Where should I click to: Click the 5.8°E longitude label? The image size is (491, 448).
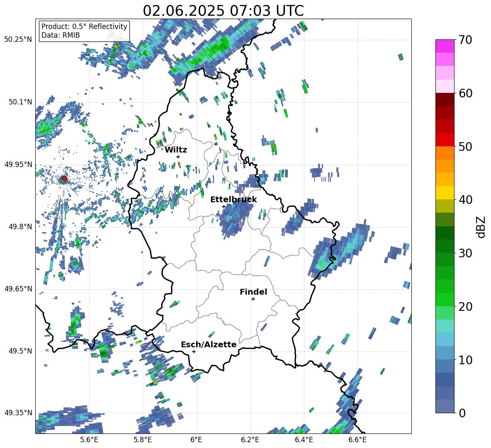pos(143,440)
